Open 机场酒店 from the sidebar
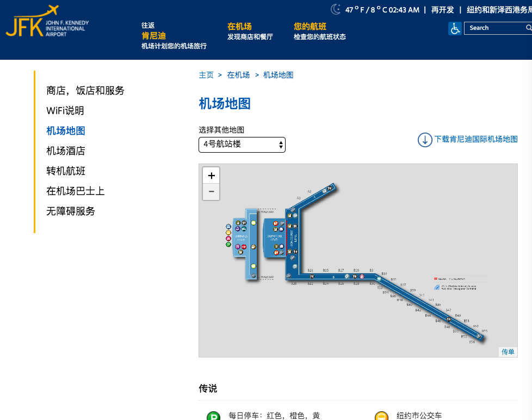This screenshot has height=420, width=532. (66, 151)
